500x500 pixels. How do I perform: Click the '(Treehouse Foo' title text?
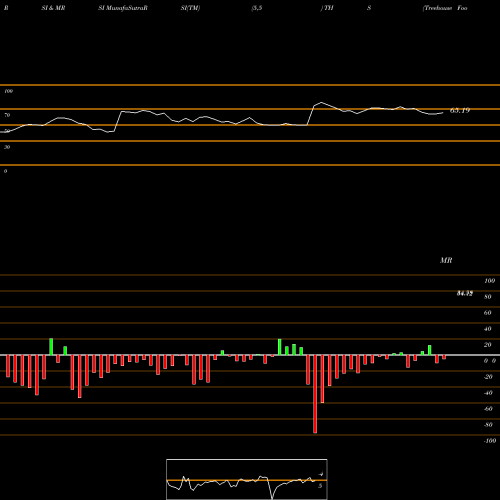click(445, 8)
